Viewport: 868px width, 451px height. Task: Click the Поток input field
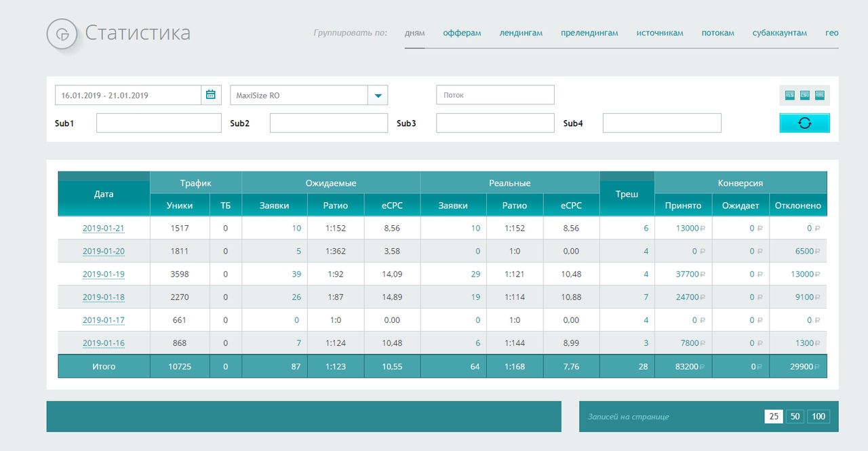(x=495, y=95)
